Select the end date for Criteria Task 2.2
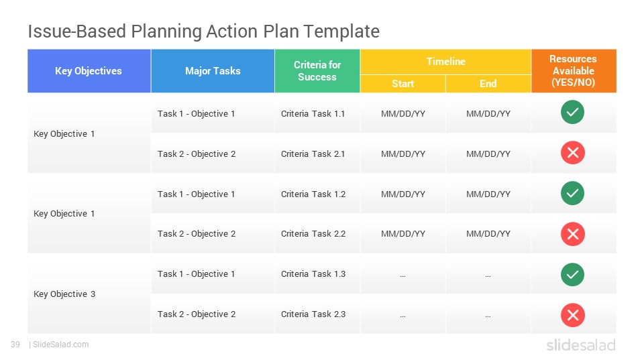 pyautogui.click(x=488, y=233)
